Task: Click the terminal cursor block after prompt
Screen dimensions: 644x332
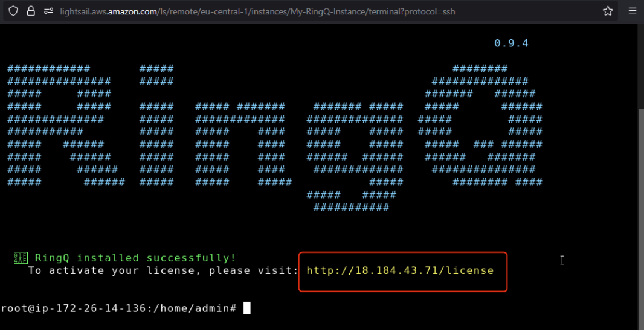Action: [247, 308]
